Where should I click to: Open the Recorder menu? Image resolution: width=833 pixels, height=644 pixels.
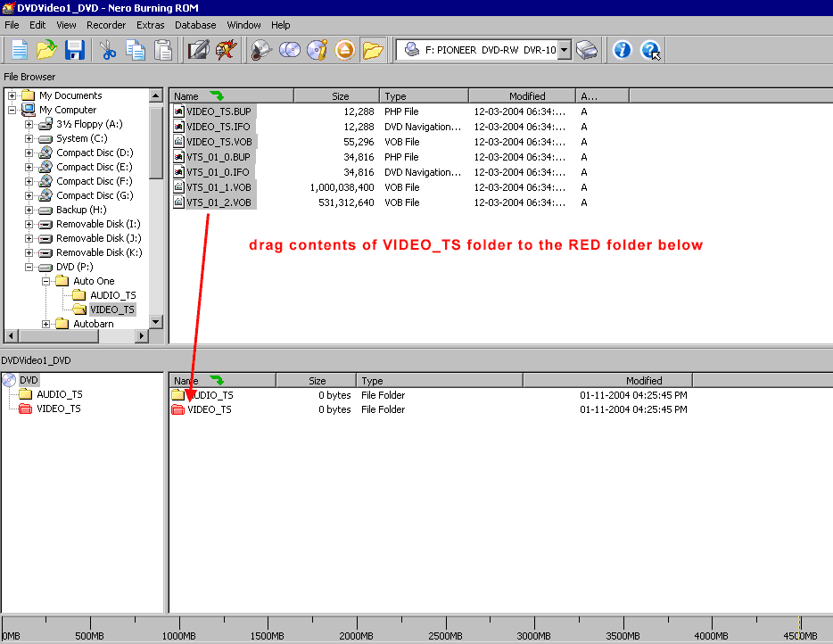click(106, 25)
